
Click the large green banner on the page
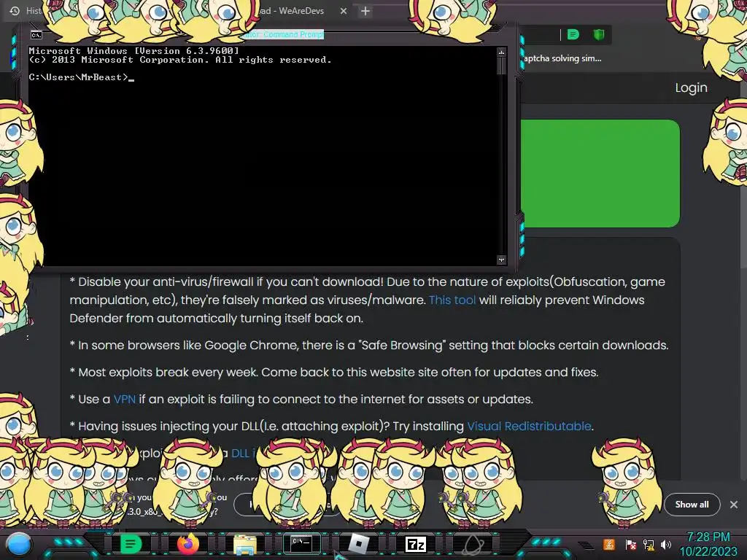[x=600, y=174]
